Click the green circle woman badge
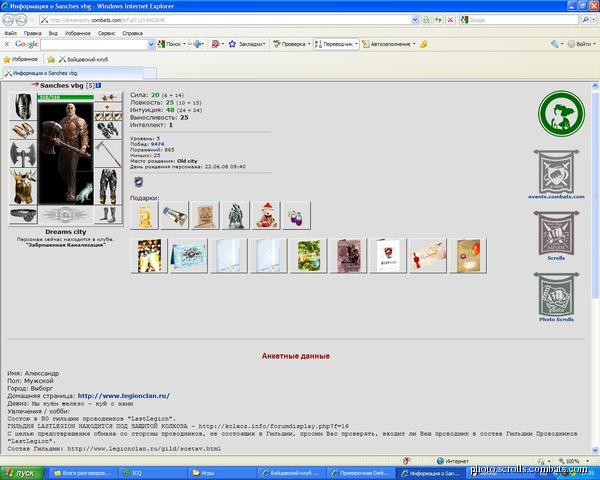The width and height of the screenshot is (600, 480). tap(561, 114)
